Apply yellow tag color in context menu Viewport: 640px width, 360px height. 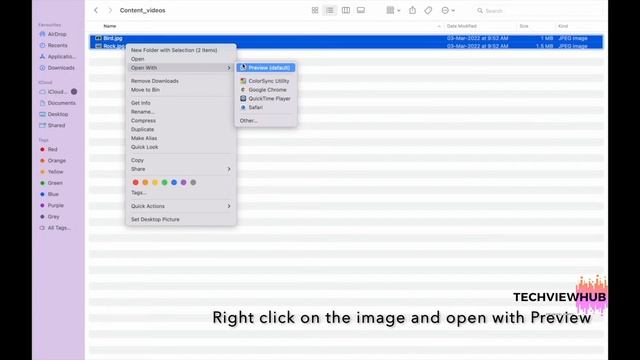point(155,182)
